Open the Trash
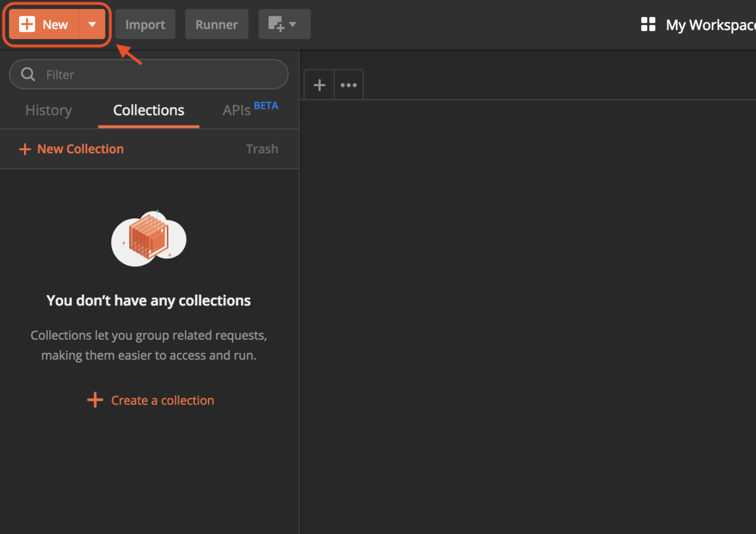 (262, 149)
